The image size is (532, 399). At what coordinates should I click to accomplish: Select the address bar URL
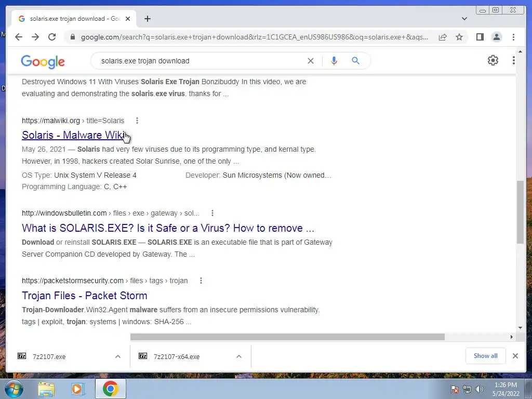tap(255, 37)
